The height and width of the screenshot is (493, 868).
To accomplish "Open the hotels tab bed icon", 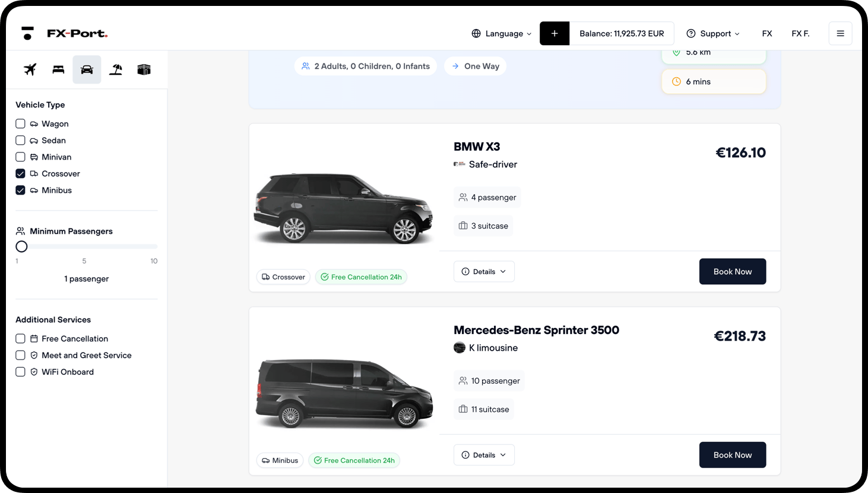I will [58, 69].
